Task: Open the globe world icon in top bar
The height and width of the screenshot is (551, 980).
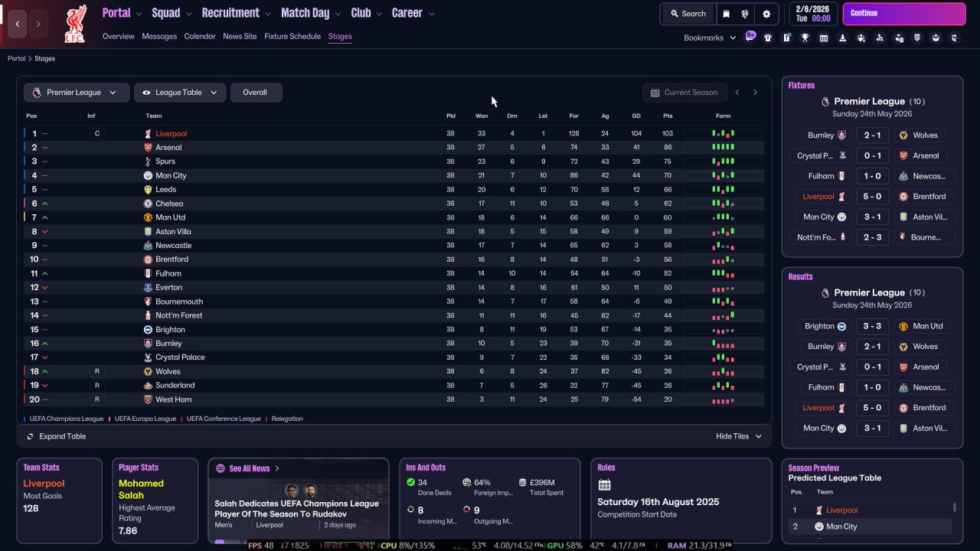Action: 745,14
